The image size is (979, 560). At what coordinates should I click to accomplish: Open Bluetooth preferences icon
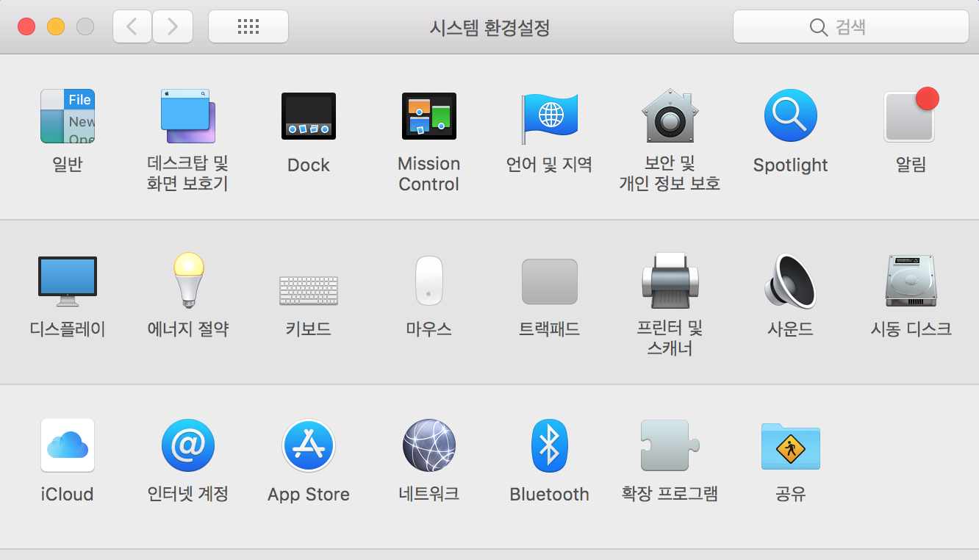[550, 445]
